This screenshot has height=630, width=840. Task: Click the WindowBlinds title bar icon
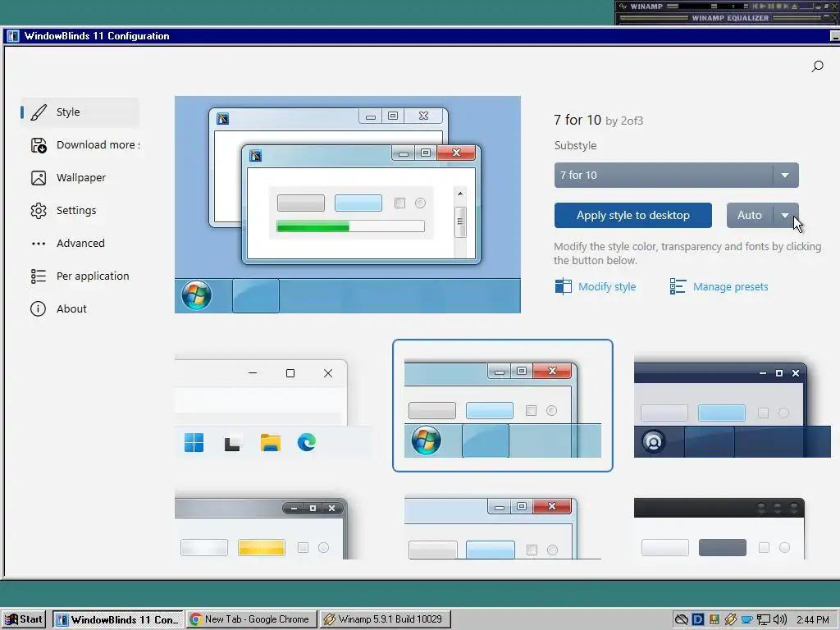coord(13,36)
